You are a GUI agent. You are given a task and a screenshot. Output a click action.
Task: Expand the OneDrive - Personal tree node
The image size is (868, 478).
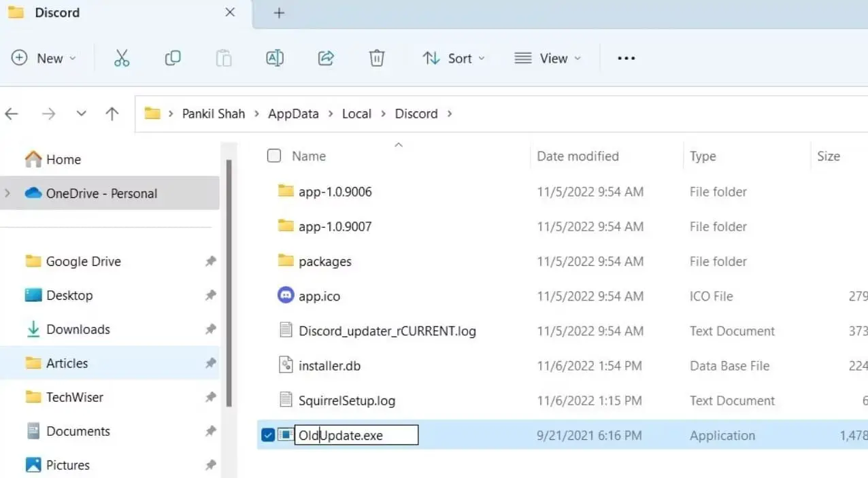pyautogui.click(x=7, y=194)
